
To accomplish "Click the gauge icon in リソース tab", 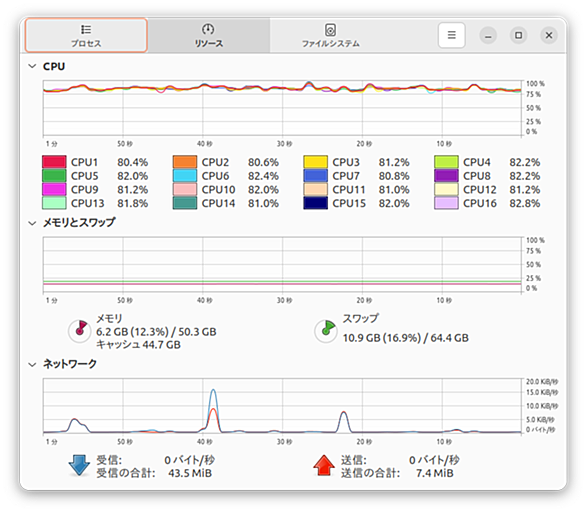I will [208, 29].
